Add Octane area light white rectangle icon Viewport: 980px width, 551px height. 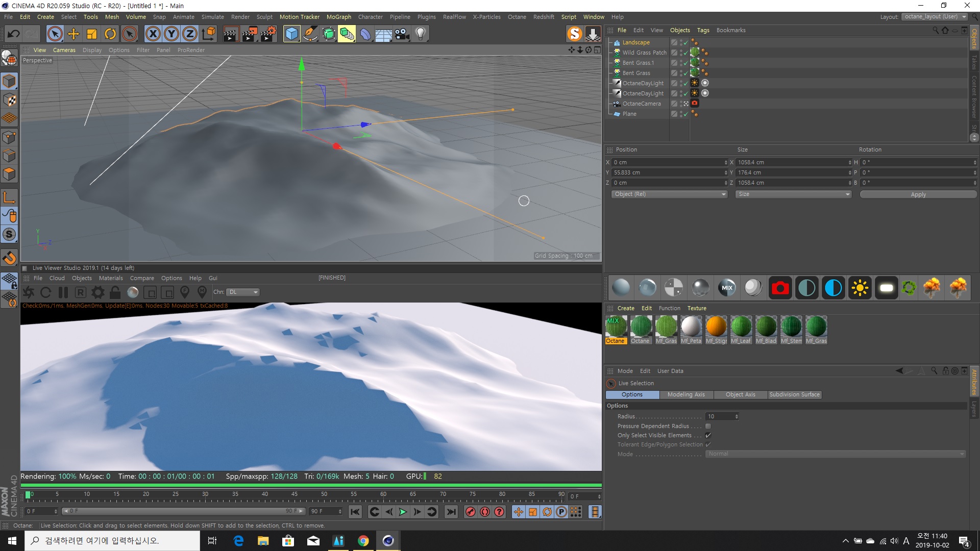pyautogui.click(x=887, y=288)
